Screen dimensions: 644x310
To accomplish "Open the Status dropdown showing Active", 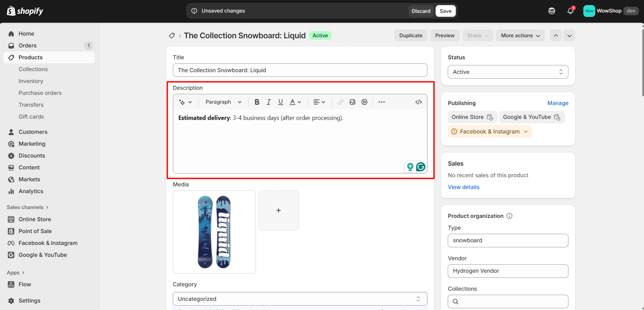I will pos(508,72).
